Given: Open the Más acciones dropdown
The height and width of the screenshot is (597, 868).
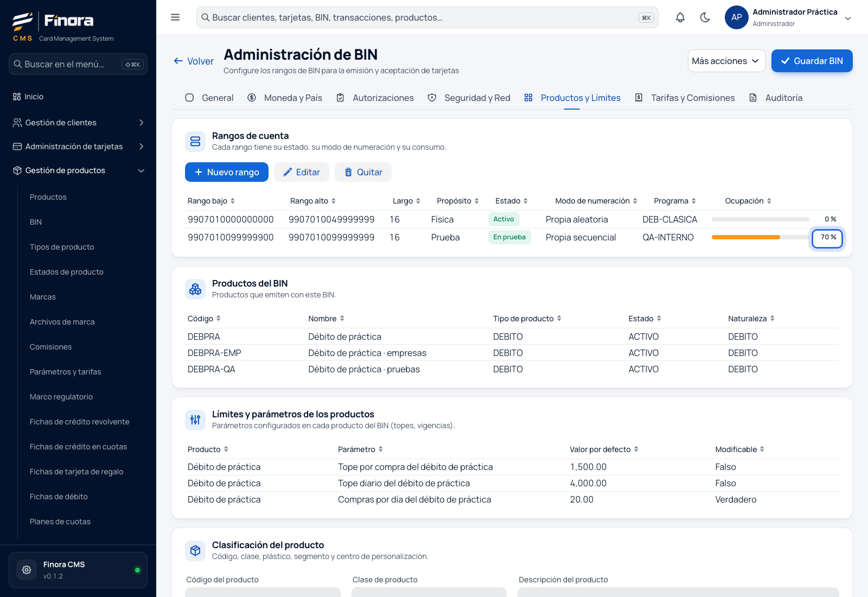Looking at the screenshot, I should point(726,61).
